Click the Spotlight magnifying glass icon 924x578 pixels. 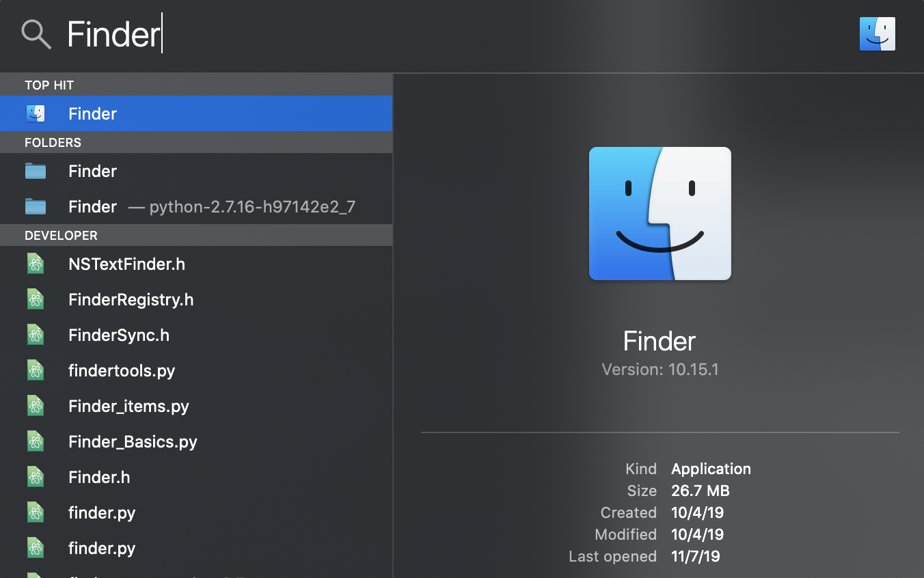pyautogui.click(x=36, y=34)
